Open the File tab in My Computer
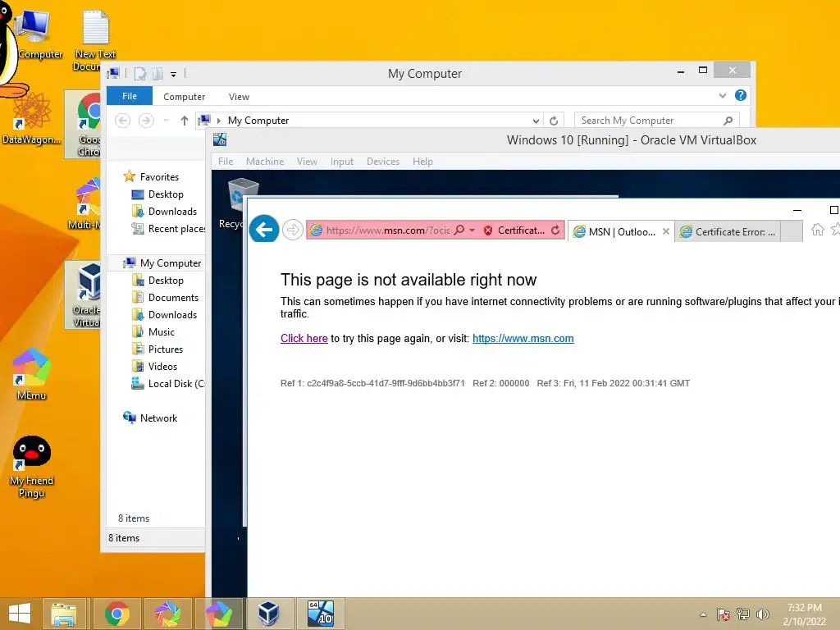The width and height of the screenshot is (840, 630). [130, 96]
